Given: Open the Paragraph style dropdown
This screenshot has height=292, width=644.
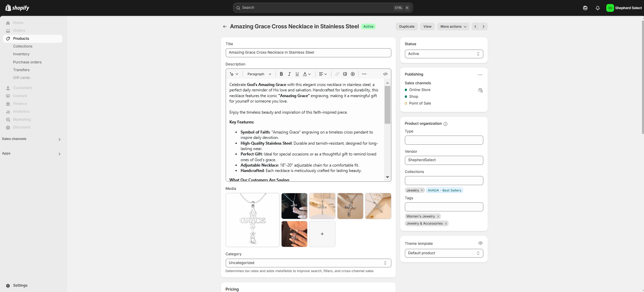Looking at the screenshot, I should pyautogui.click(x=259, y=74).
